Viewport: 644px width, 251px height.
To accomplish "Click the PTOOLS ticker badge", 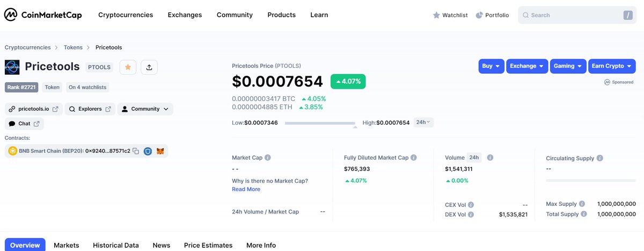I will click(99, 67).
